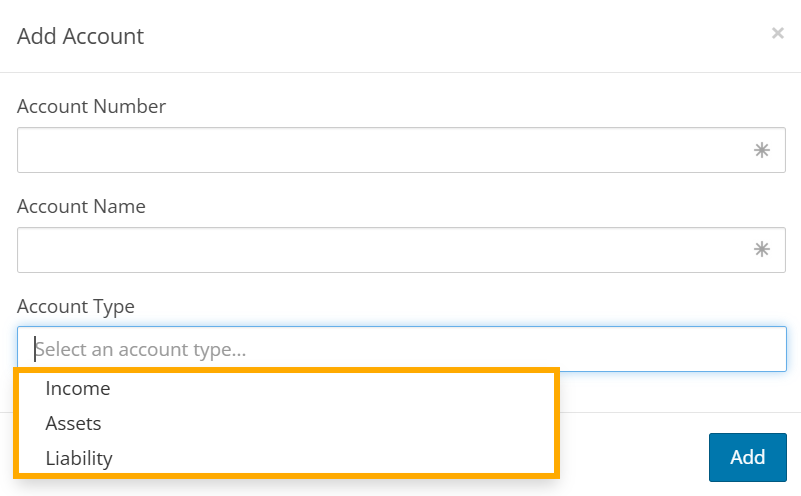801x496 pixels.
Task: Click the Account Number label
Action: [91, 106]
